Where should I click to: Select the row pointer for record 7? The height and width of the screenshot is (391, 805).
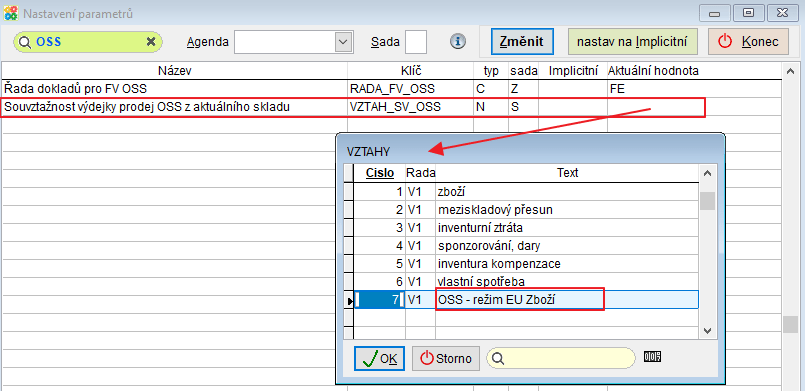tap(349, 300)
